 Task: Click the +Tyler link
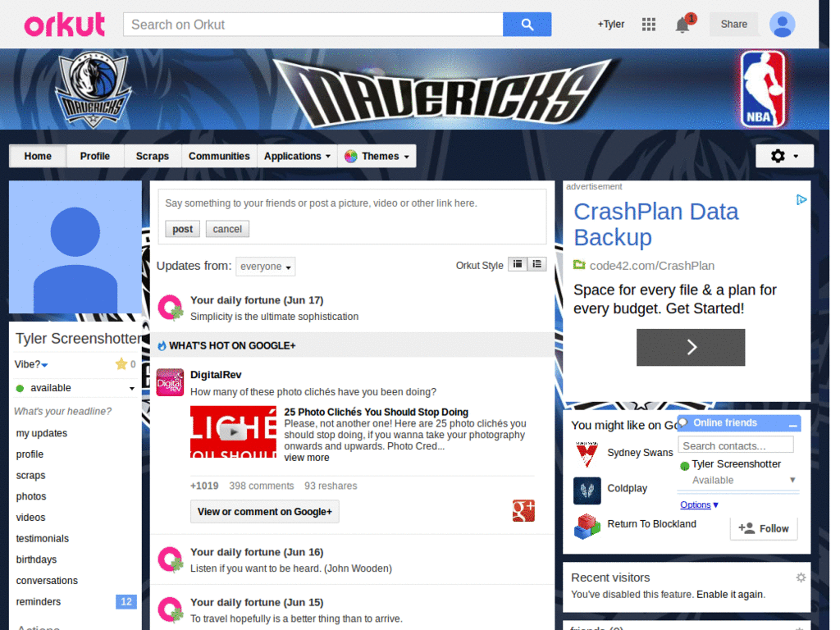click(x=610, y=24)
